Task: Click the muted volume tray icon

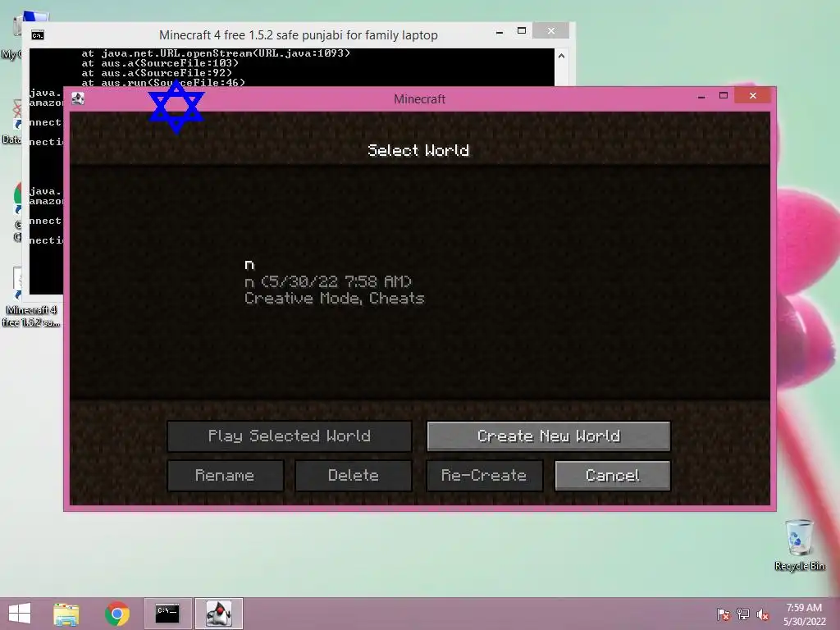Action: click(x=762, y=614)
